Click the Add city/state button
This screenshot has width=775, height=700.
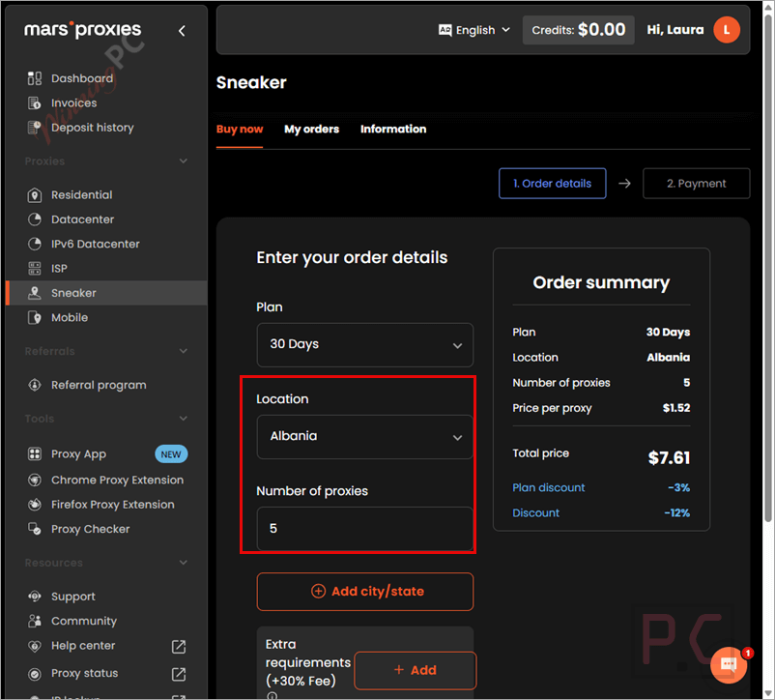(x=364, y=592)
